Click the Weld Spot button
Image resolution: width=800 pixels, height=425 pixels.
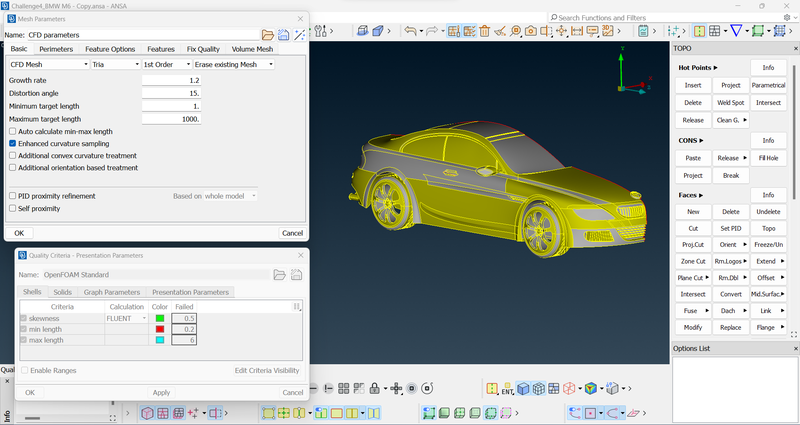point(731,103)
